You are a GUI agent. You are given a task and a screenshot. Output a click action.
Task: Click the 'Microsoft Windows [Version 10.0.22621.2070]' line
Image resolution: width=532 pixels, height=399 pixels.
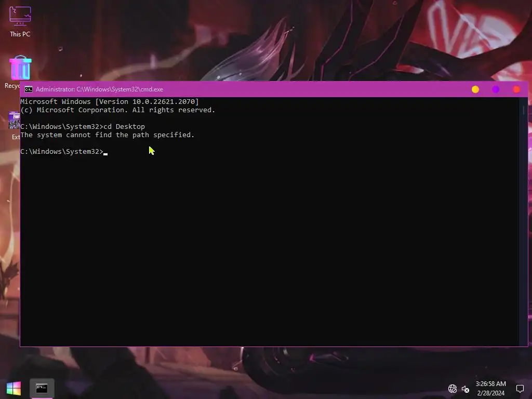click(x=110, y=102)
